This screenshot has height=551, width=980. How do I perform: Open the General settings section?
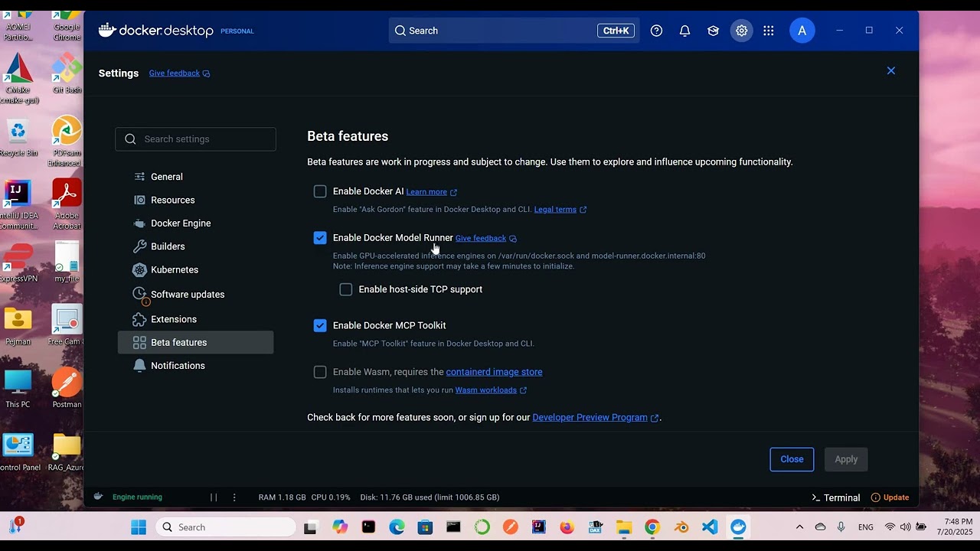pos(195,177)
